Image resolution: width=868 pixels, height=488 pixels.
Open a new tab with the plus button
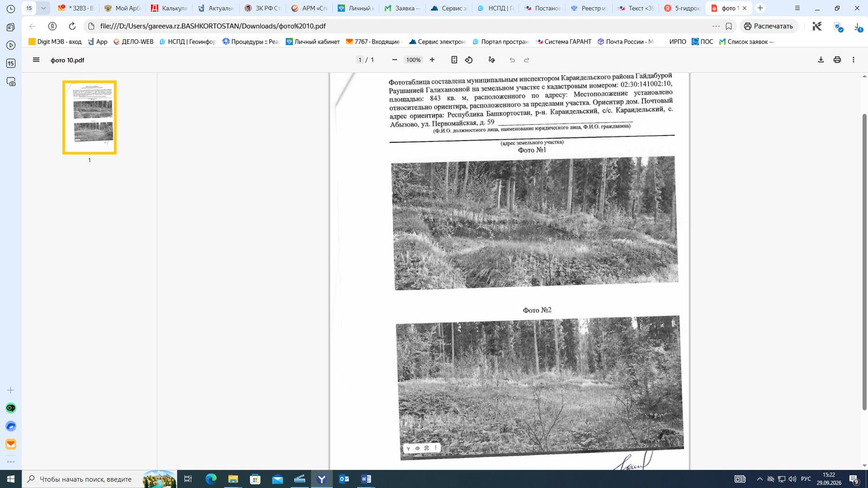[760, 8]
